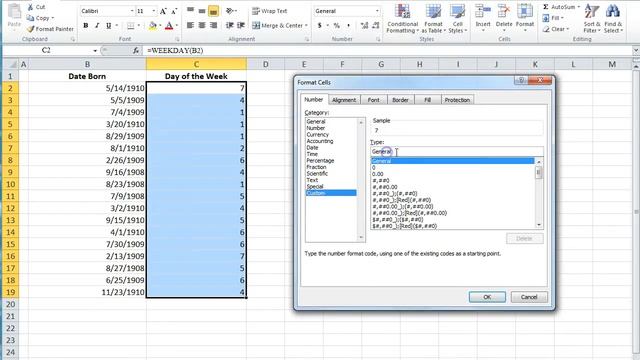Click the format list scrollbar down arrow

pos(539,225)
